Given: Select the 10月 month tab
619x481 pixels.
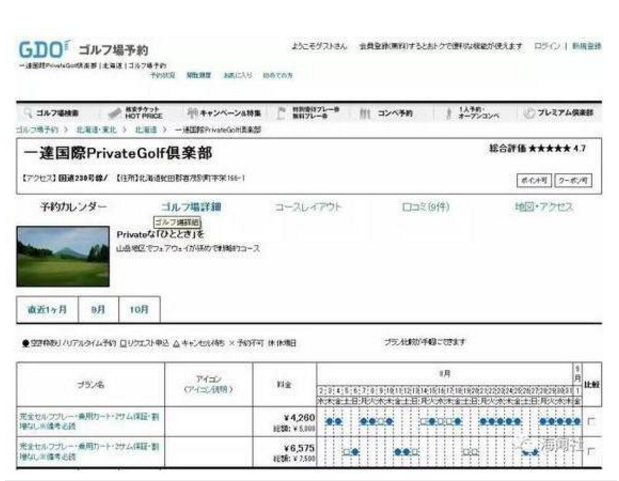Looking at the screenshot, I should pyautogui.click(x=139, y=309).
